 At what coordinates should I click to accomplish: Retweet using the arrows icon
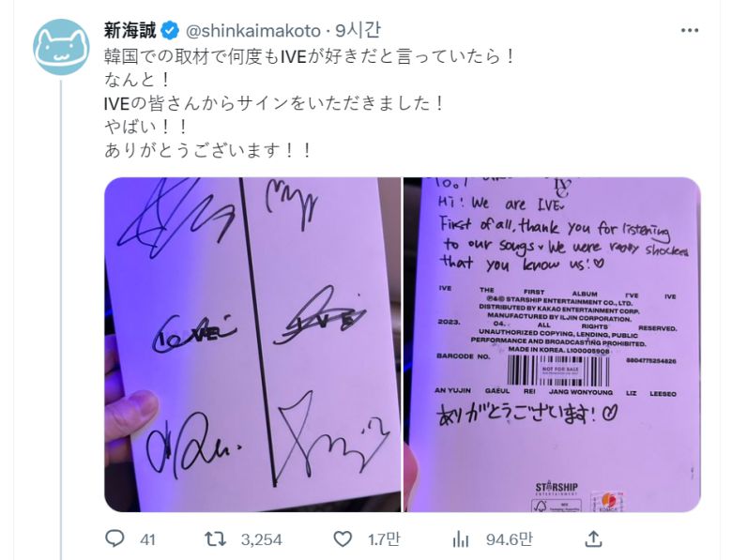pos(216,539)
